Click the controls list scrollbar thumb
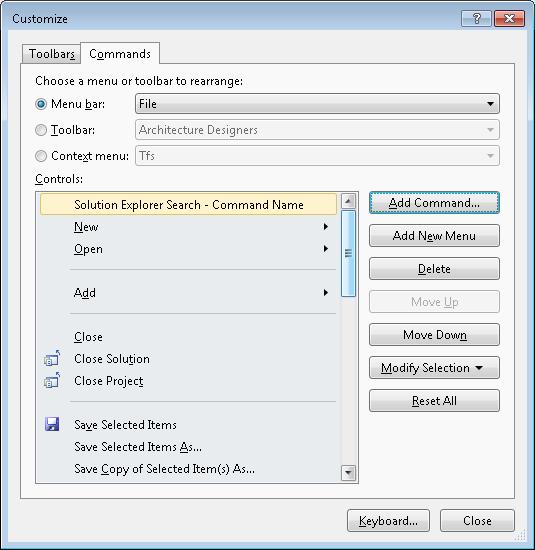 point(348,253)
